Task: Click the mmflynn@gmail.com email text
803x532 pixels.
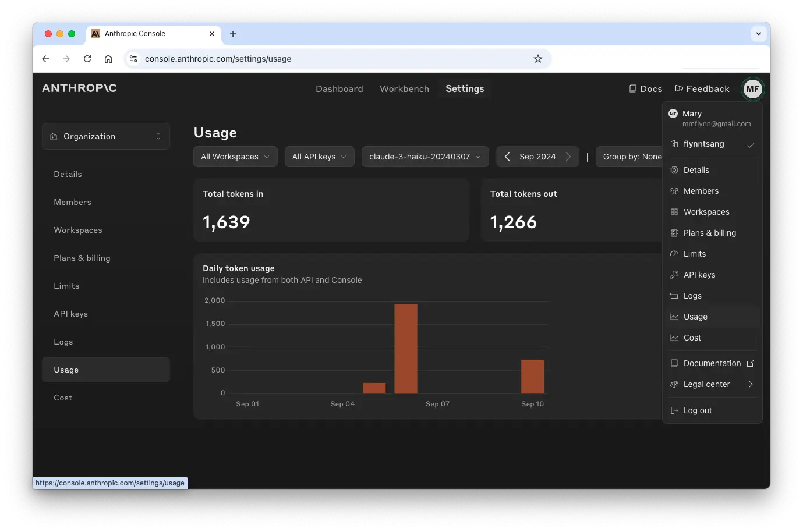Action: pyautogui.click(x=717, y=124)
